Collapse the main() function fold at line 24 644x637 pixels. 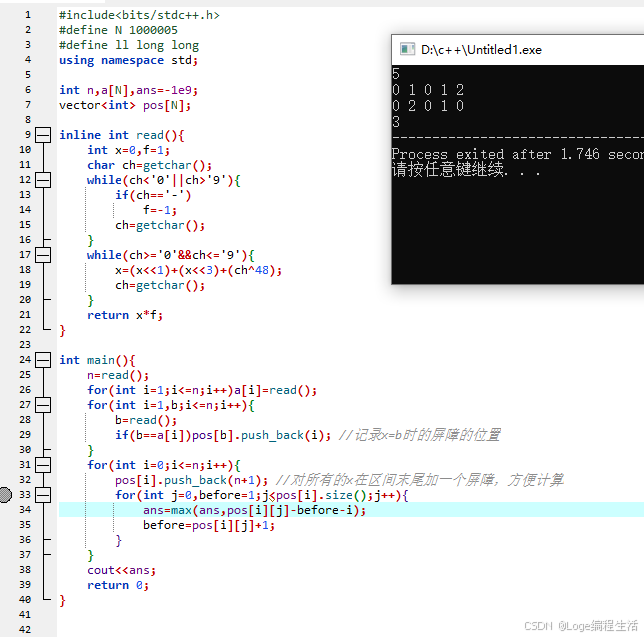[43, 360]
